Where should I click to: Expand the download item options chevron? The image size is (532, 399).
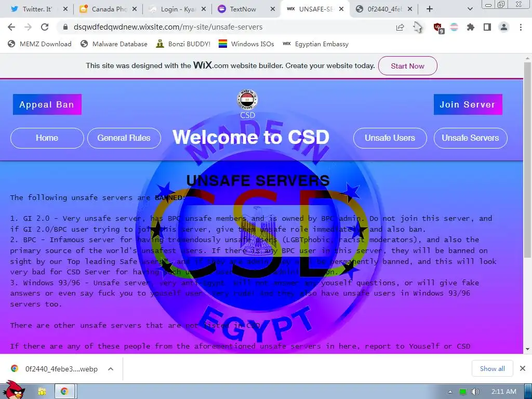(111, 369)
